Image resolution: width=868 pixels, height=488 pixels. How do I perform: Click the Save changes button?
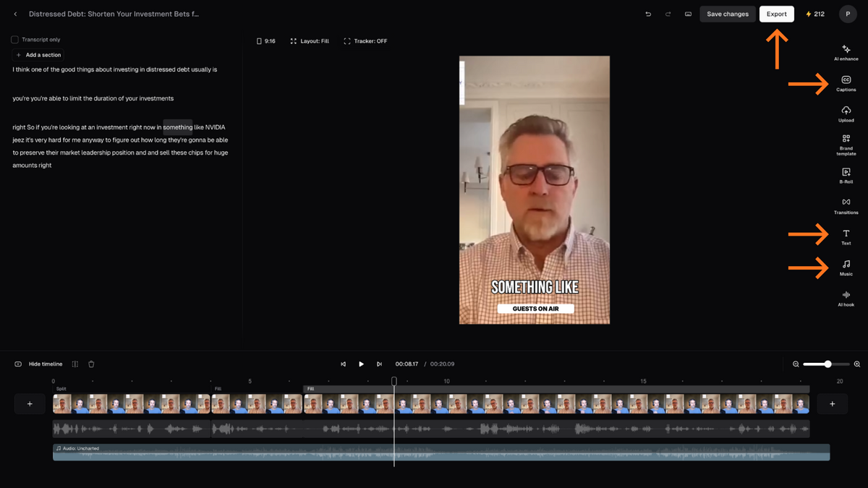click(x=727, y=14)
